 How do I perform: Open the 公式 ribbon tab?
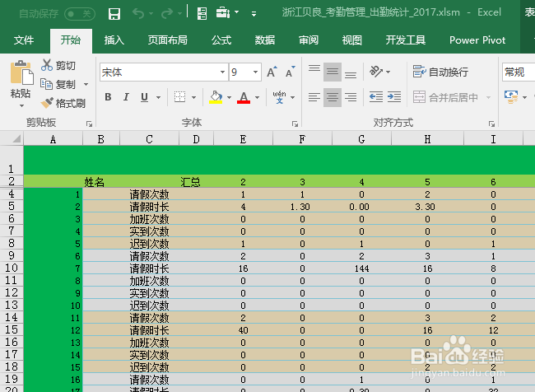[x=221, y=40]
